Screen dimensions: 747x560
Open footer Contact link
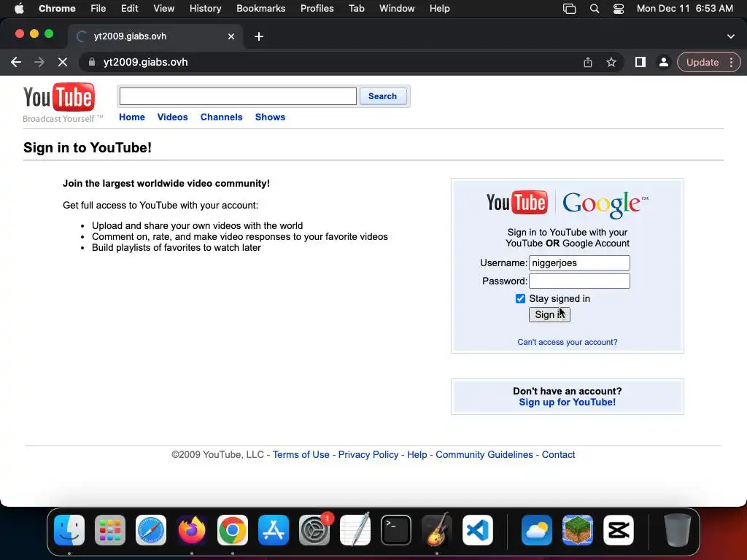coord(558,455)
